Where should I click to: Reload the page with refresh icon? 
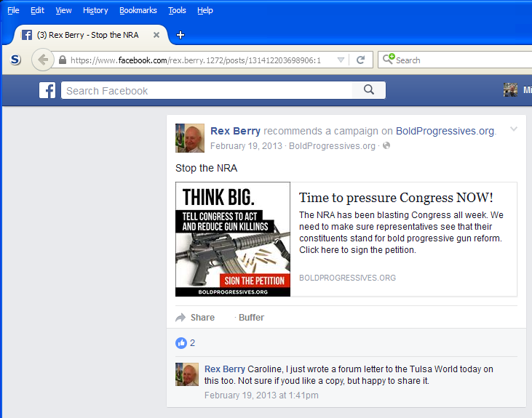[361, 60]
